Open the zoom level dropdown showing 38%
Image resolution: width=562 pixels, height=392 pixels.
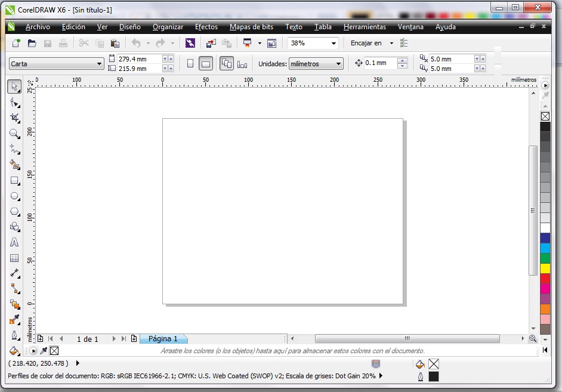(332, 42)
